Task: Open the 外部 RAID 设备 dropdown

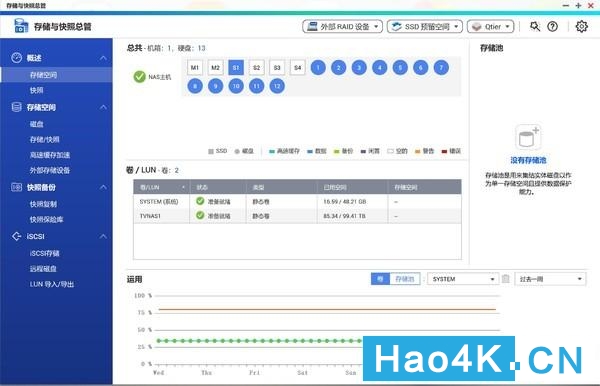Action: click(342, 26)
